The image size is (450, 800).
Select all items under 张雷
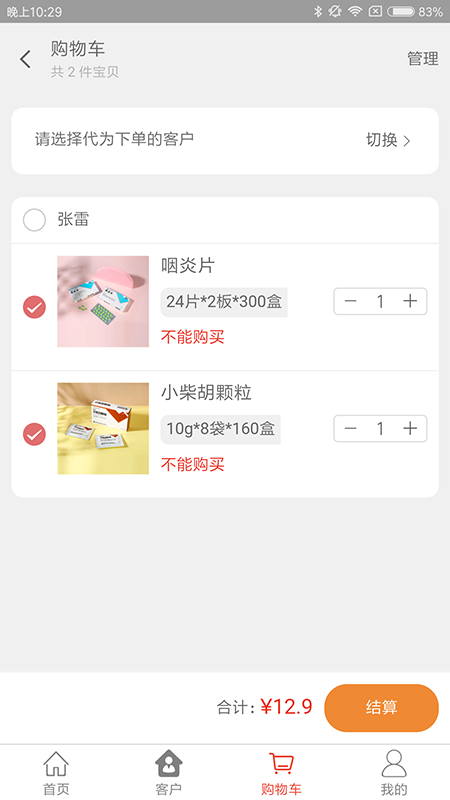pos(34,220)
